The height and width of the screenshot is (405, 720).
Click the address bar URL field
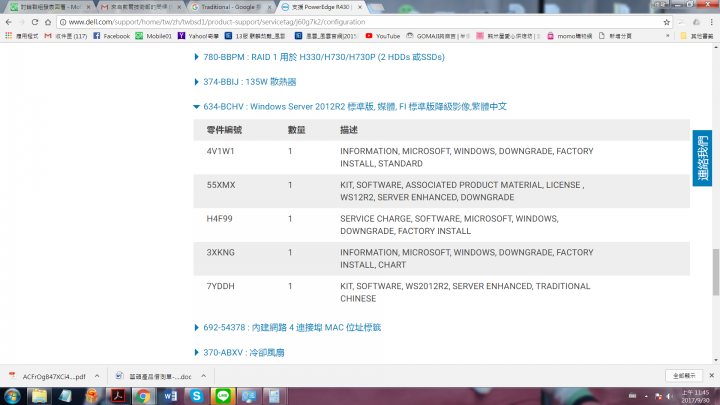coord(360,22)
